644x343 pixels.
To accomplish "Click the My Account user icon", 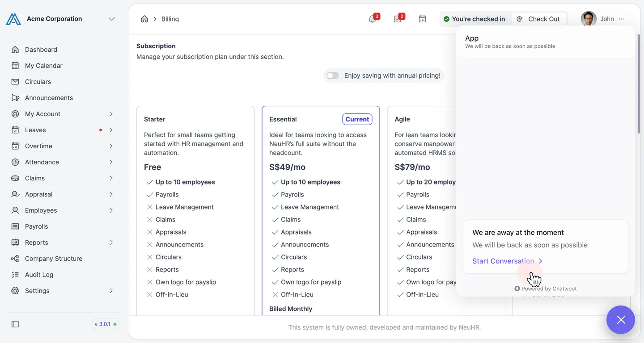I will tap(15, 114).
